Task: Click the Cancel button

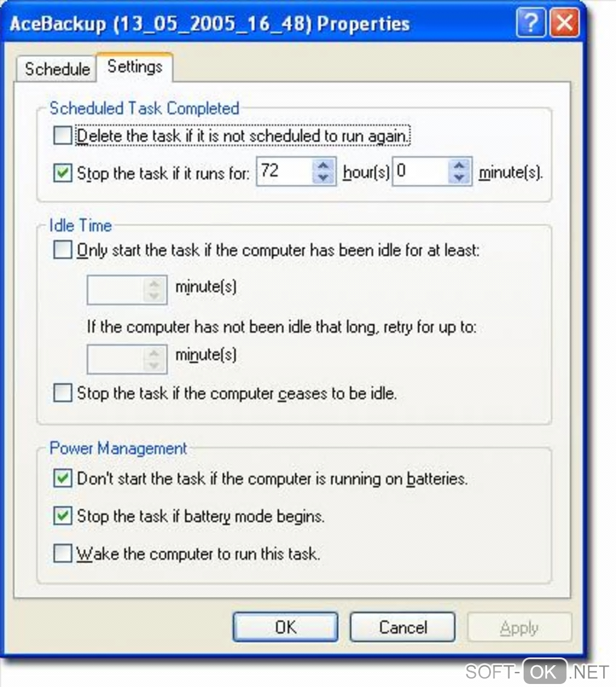Action: click(x=402, y=627)
